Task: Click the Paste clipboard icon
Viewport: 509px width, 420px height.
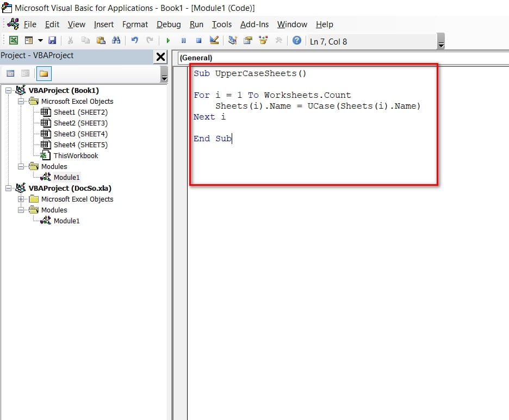Action: point(101,40)
